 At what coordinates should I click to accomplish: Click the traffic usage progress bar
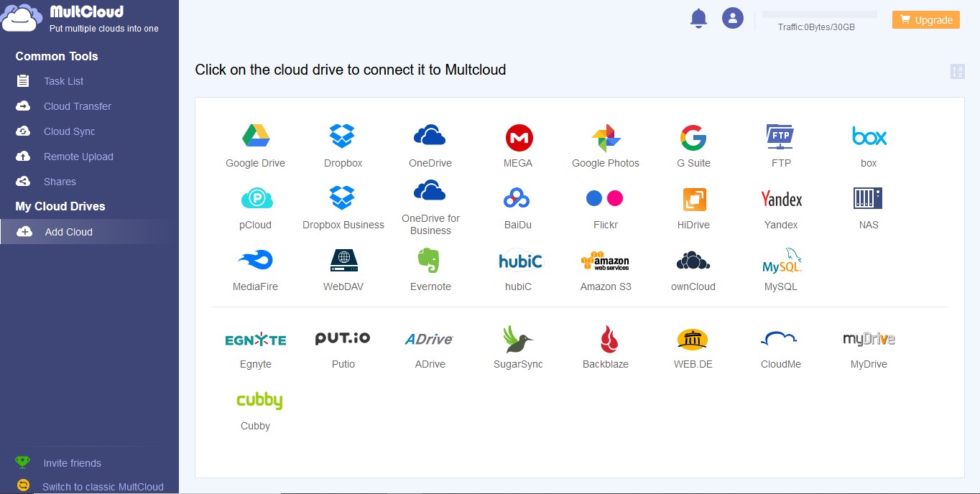pos(820,14)
